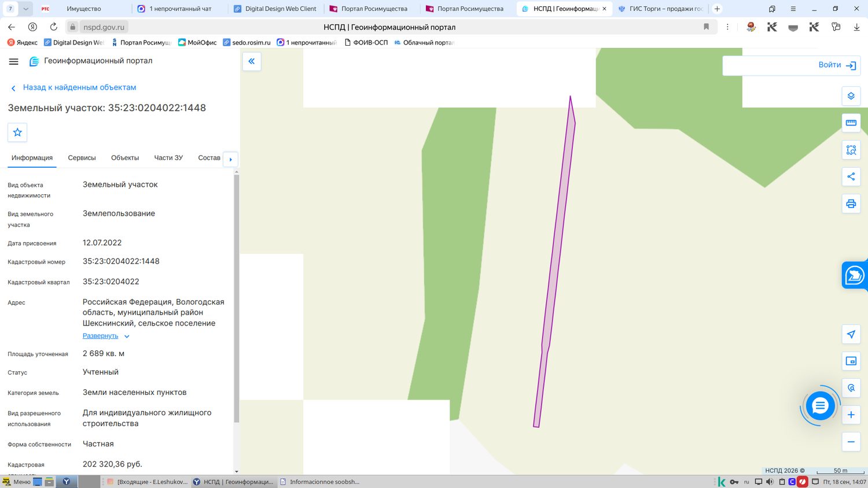The image size is (868, 488).
Task: Zoom in the map with plus
Action: (x=851, y=415)
